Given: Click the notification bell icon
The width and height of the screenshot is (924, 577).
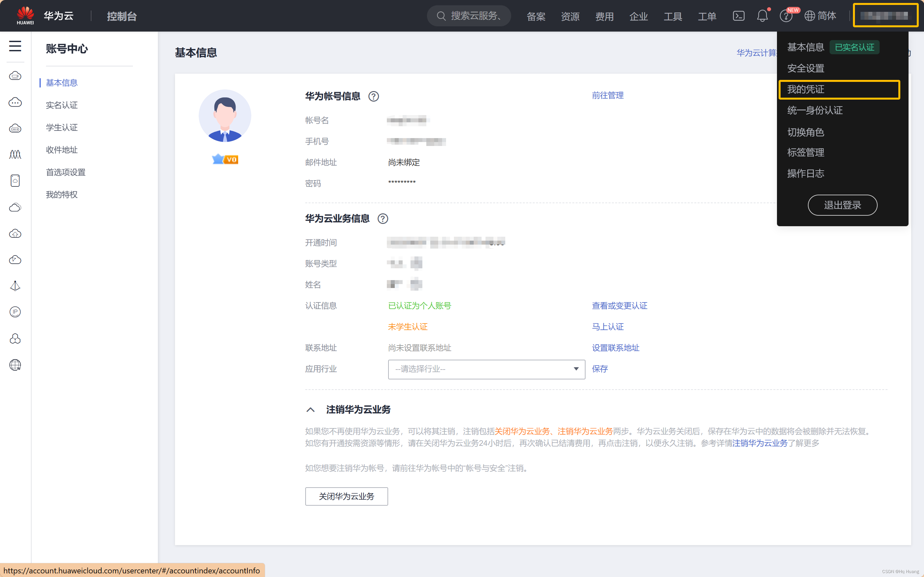Looking at the screenshot, I should (762, 16).
